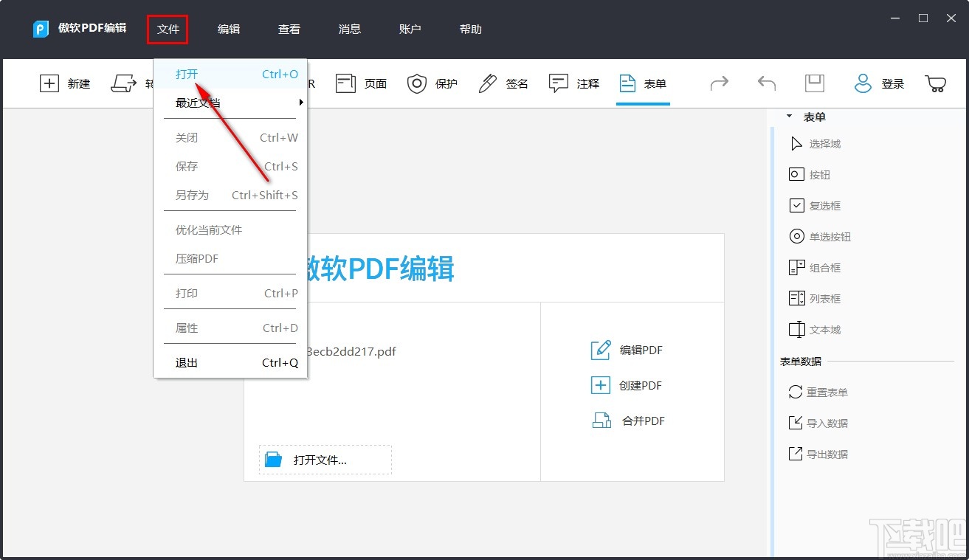
Task: Choose 打开 from the File menu
Action: click(x=230, y=74)
